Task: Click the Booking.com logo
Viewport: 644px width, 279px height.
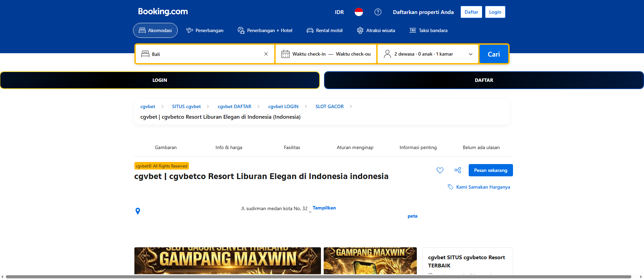Action: coord(163,12)
